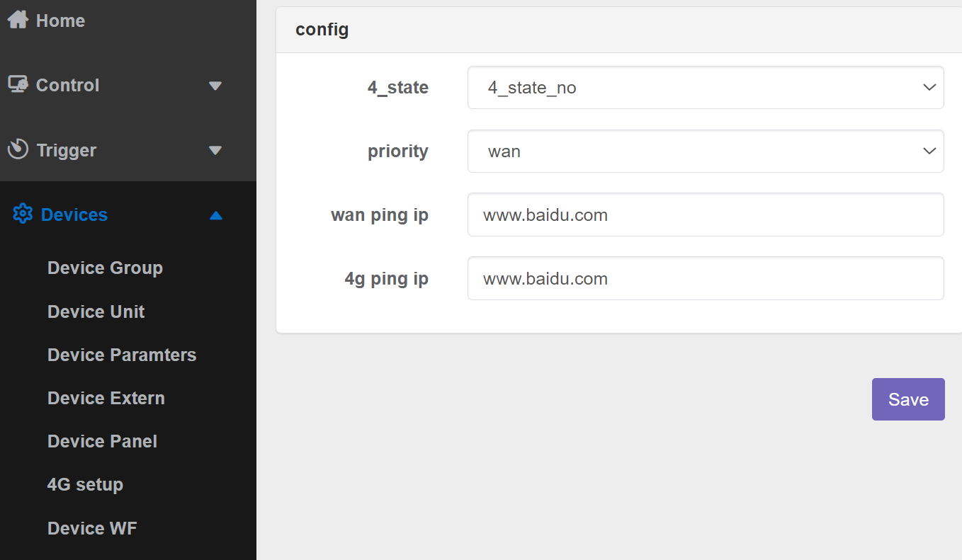Viewport: 962px width, 560px height.
Task: Save the configuration
Action: pos(908,399)
